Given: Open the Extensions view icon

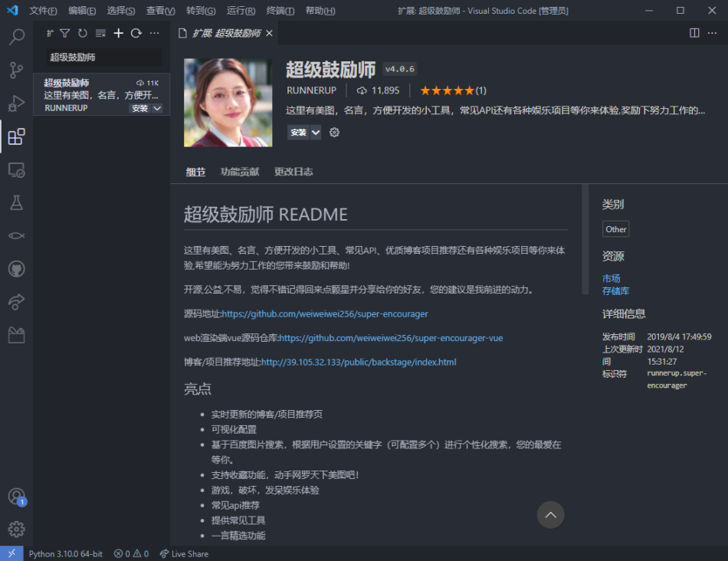Looking at the screenshot, I should (x=16, y=136).
